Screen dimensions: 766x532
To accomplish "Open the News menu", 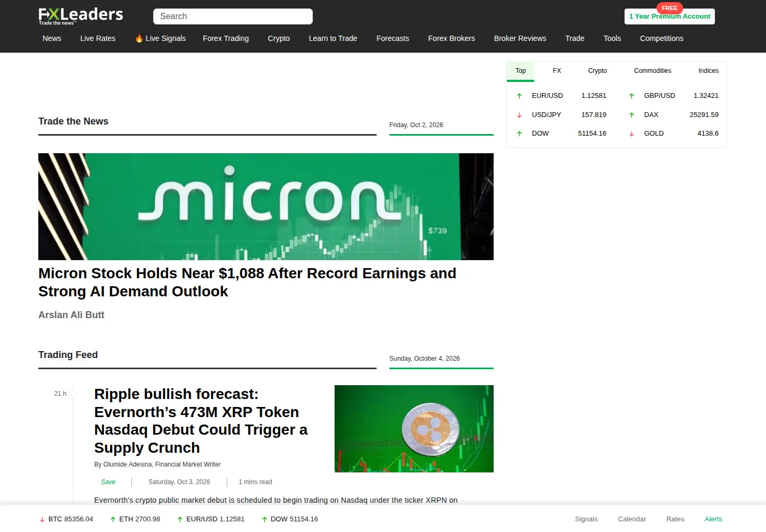I will point(52,38).
